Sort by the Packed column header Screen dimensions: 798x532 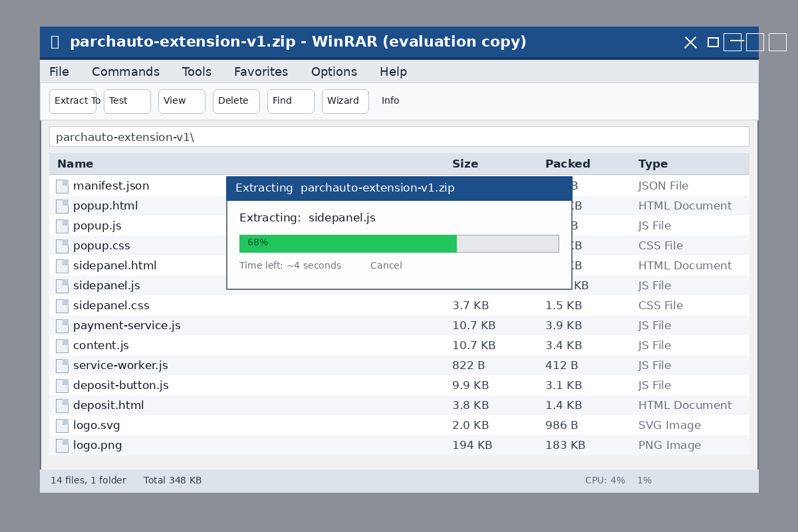coord(568,164)
